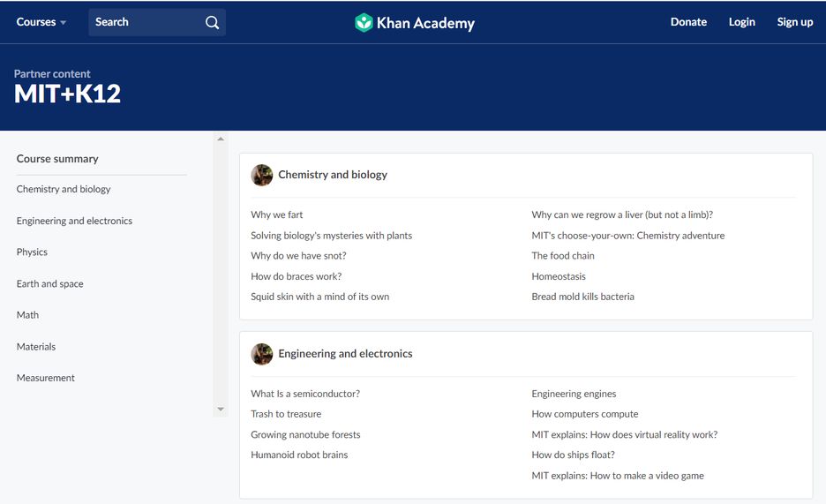
Task: Open 'How does virtual reality work?' lesson
Action: (x=624, y=434)
